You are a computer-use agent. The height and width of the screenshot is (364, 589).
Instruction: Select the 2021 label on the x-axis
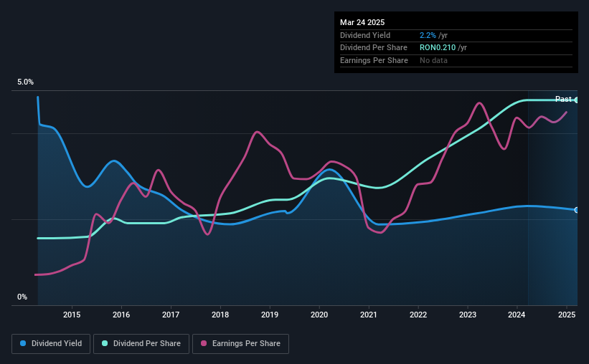point(369,315)
